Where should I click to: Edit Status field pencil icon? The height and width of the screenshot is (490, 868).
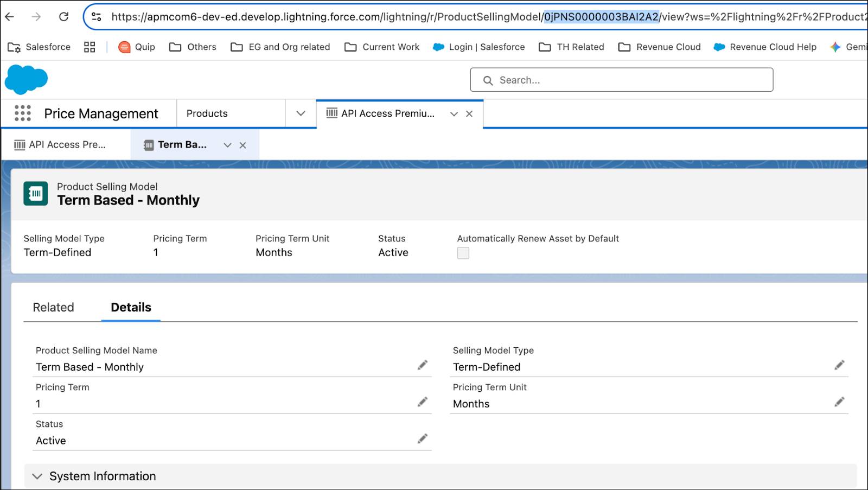tap(423, 439)
